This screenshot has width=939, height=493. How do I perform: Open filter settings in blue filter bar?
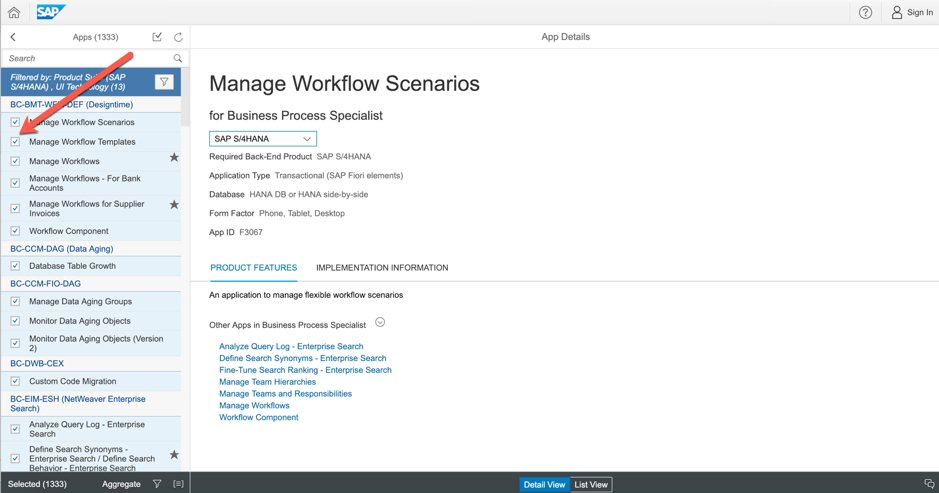164,82
